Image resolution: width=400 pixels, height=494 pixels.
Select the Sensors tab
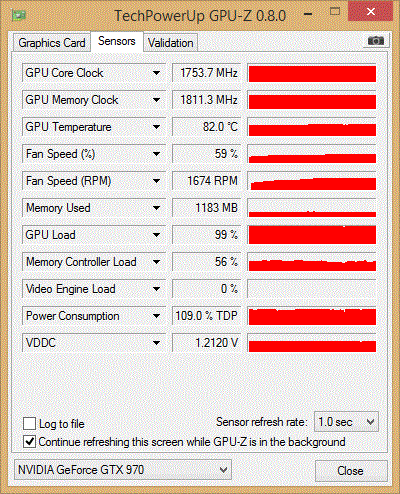click(x=117, y=41)
